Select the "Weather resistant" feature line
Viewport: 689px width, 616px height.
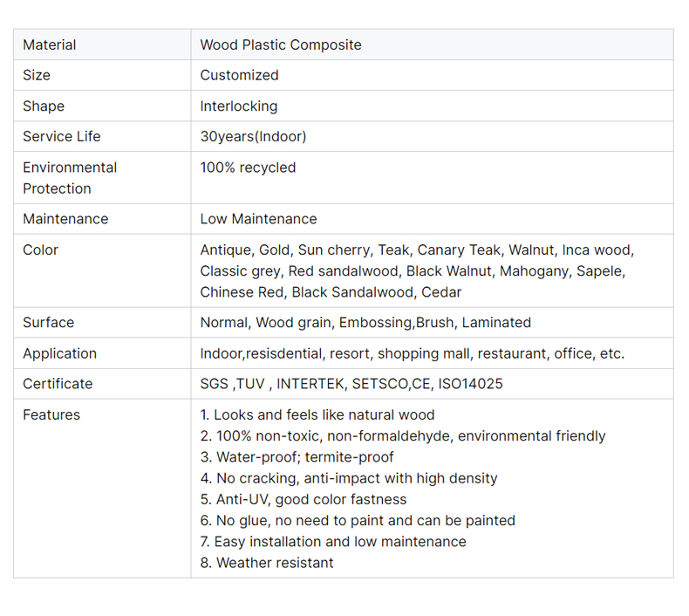(x=274, y=563)
